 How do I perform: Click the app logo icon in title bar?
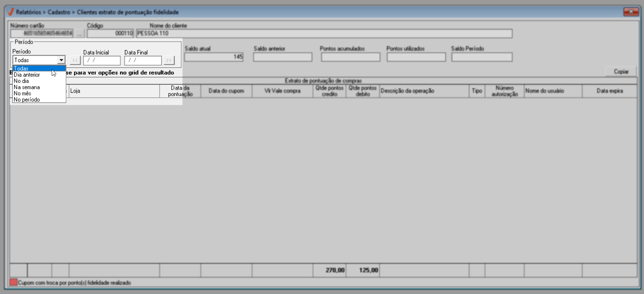11,12
